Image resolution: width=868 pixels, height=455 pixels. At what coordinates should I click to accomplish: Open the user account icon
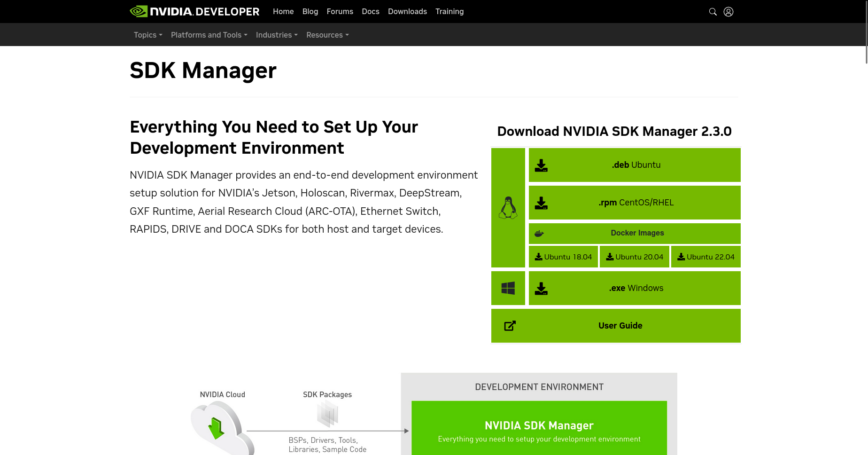coord(728,12)
